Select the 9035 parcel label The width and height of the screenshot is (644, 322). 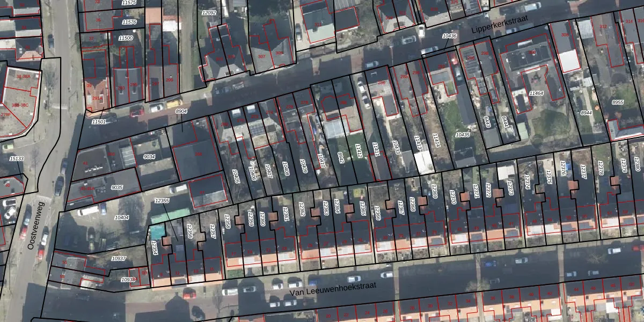point(116,187)
